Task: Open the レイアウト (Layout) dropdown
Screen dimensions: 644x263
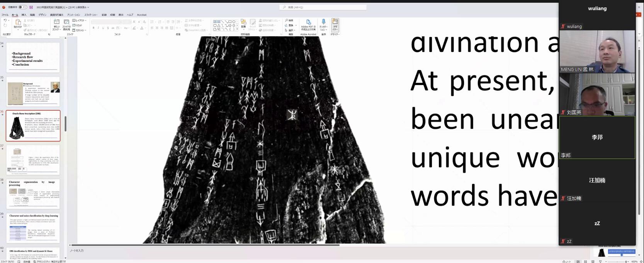Action: 80,20
